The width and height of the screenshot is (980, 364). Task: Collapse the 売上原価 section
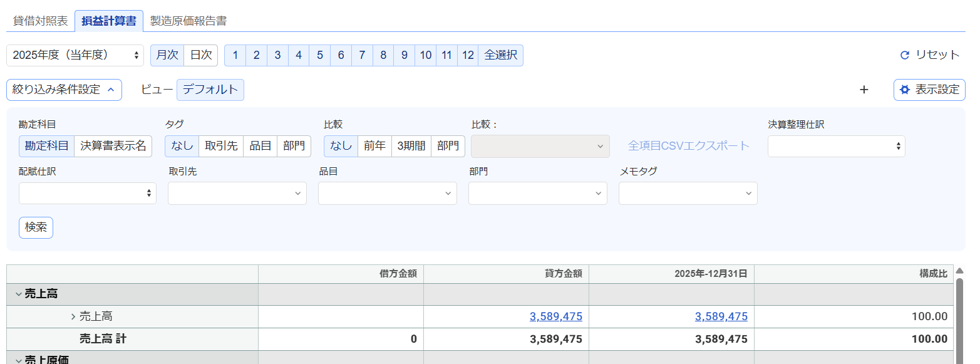coord(19,360)
